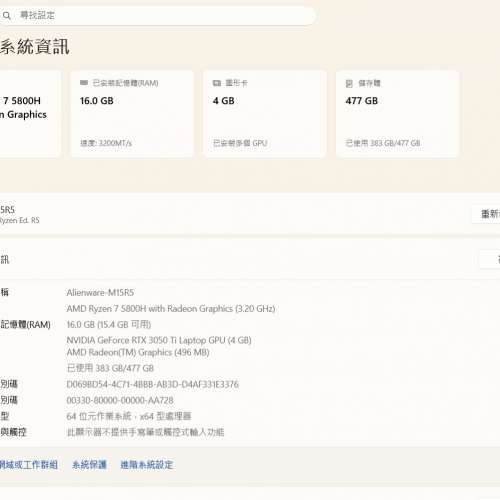The image size is (500, 500).
Task: Click the graphics card icon
Action: [x=217, y=83]
